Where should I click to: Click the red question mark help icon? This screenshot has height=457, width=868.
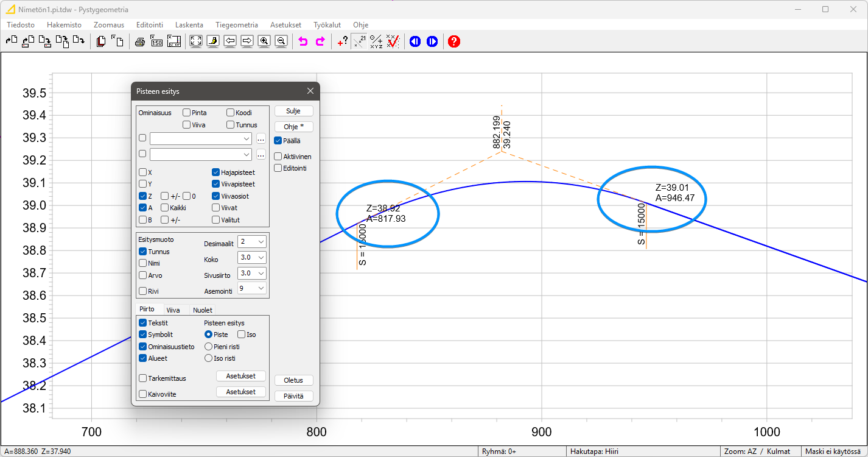coord(454,41)
